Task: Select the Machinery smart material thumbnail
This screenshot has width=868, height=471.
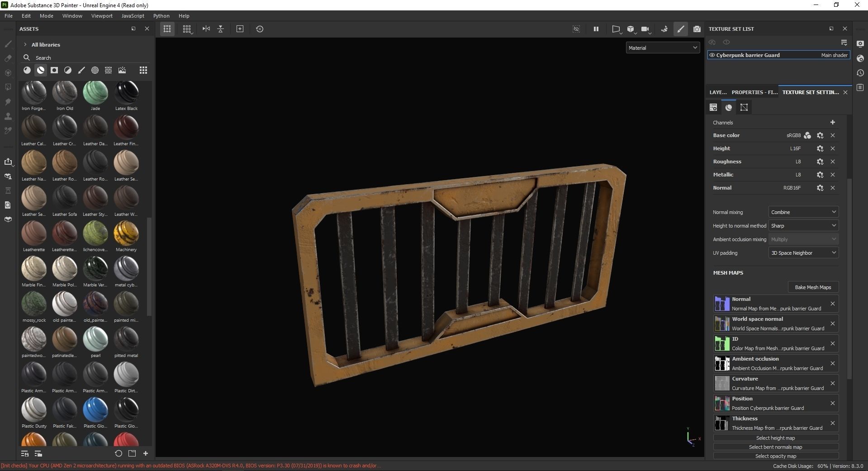Action: point(126,233)
